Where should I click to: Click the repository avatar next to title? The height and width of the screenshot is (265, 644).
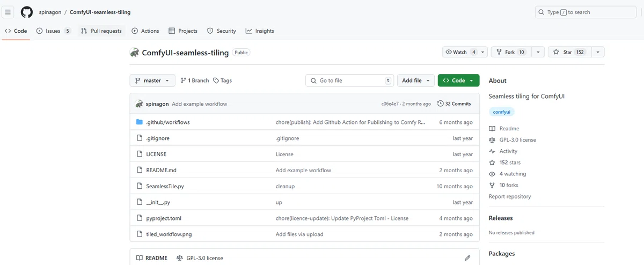click(x=134, y=53)
